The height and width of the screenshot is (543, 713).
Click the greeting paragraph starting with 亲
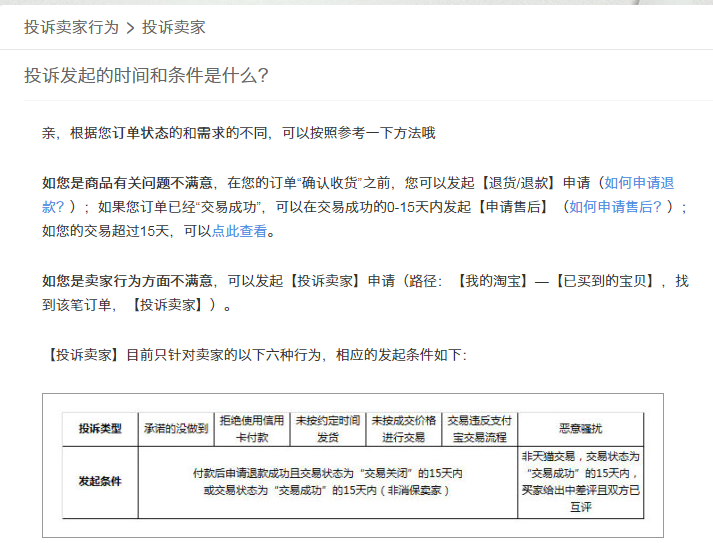pos(238,133)
